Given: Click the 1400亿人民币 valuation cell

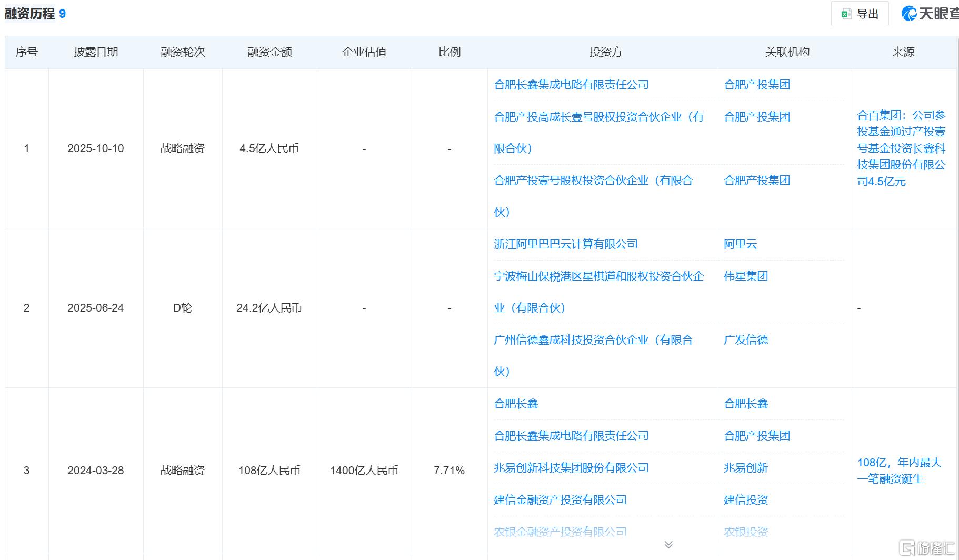Looking at the screenshot, I should tap(364, 471).
